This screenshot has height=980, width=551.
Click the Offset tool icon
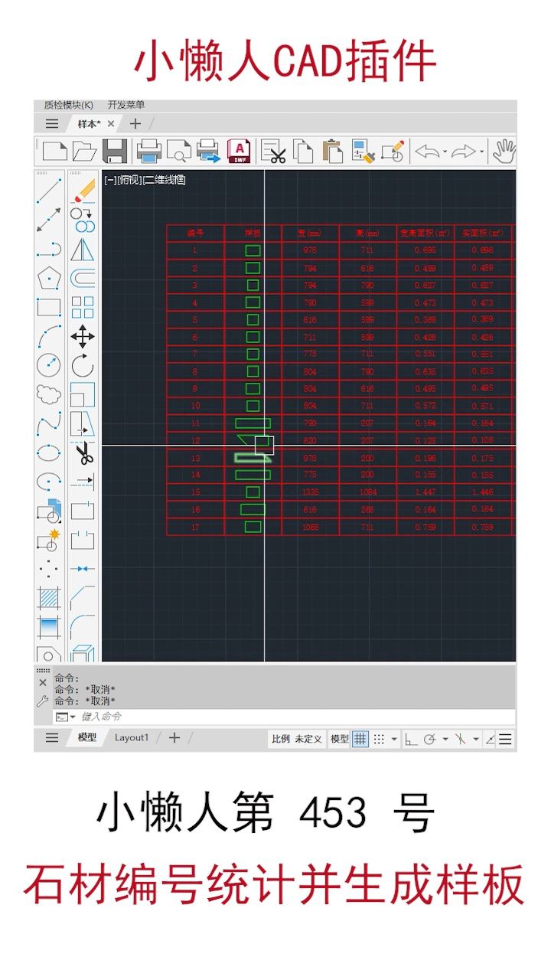click(x=83, y=278)
